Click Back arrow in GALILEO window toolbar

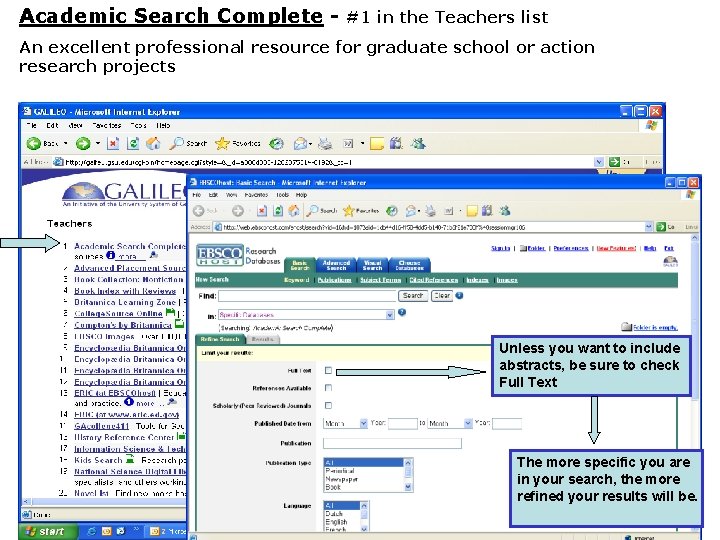pos(34,144)
